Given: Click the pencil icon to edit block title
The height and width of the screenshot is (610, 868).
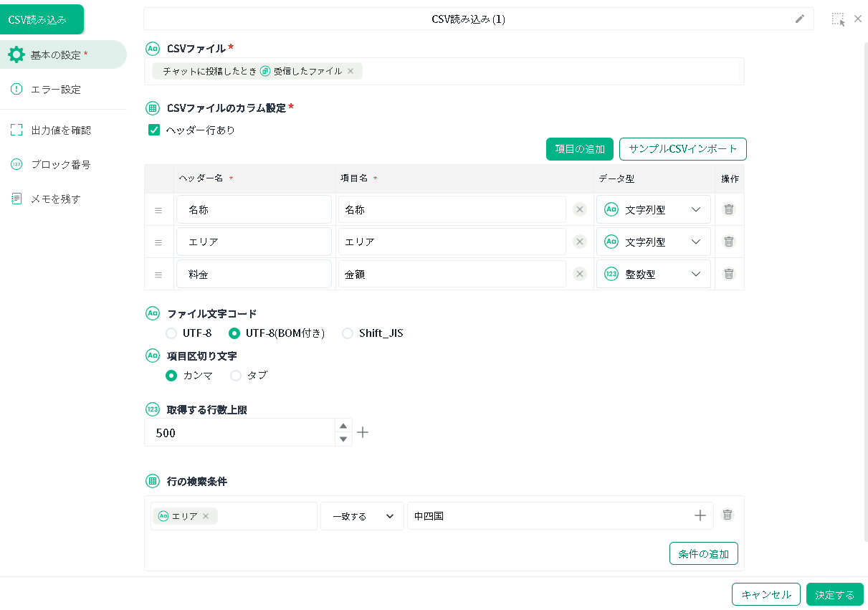Looking at the screenshot, I should click(800, 19).
